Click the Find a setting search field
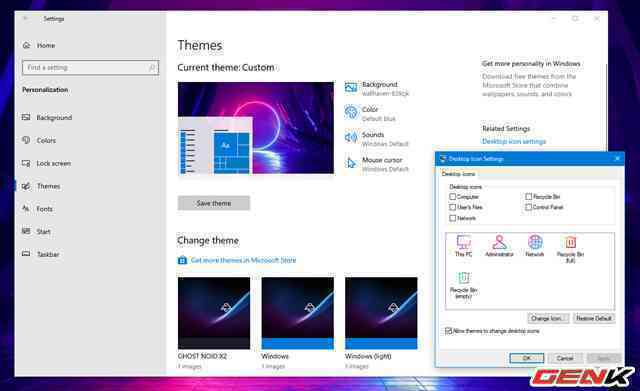Screen dimensions: 640x391 [91, 68]
